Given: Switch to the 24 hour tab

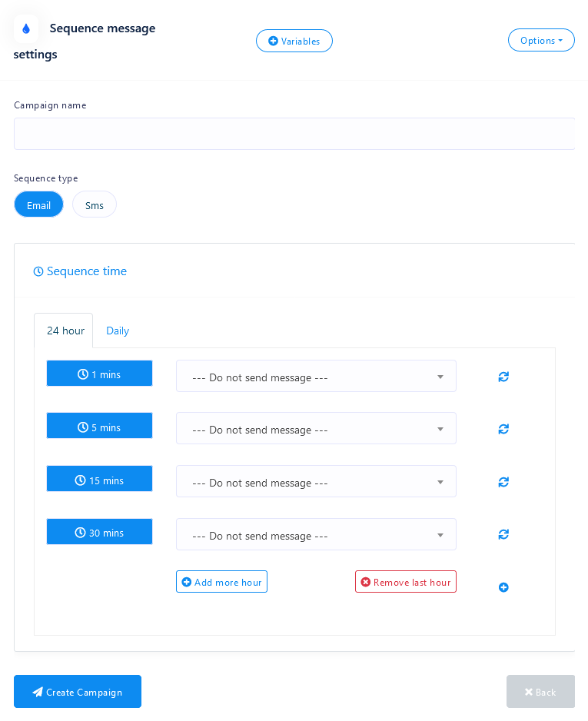Looking at the screenshot, I should click(65, 331).
